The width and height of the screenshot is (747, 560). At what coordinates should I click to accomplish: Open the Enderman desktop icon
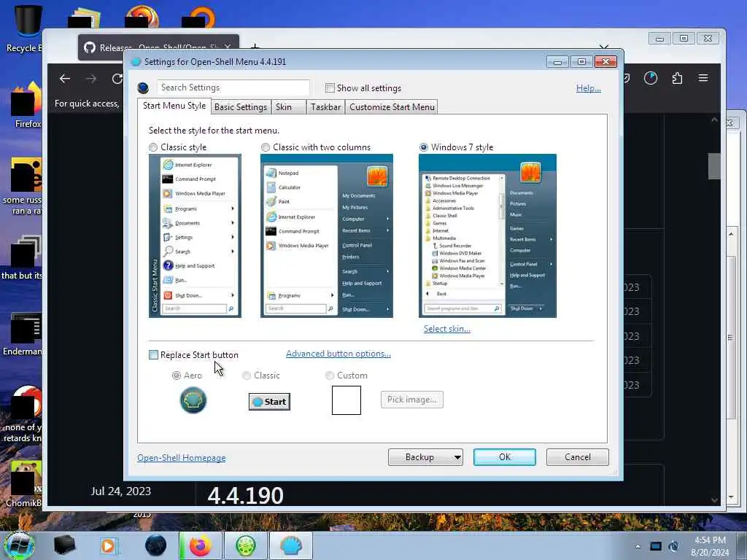(x=24, y=333)
